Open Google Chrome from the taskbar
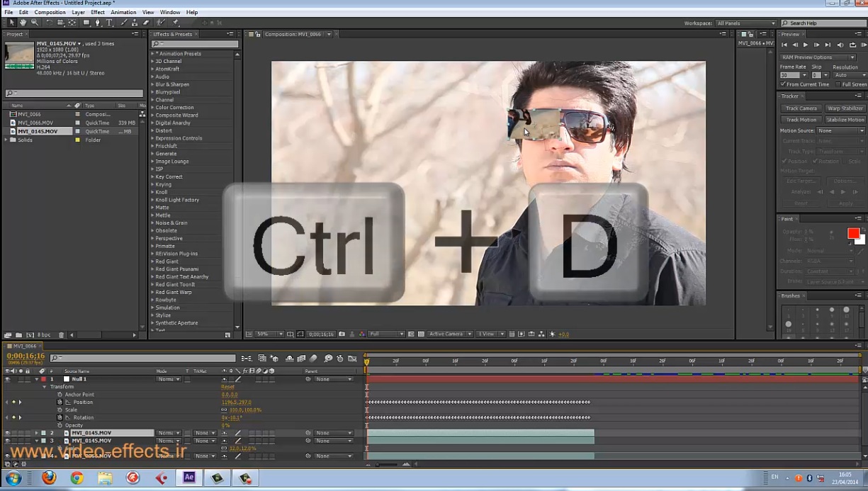Viewport: 868px width, 491px height. [x=77, y=478]
